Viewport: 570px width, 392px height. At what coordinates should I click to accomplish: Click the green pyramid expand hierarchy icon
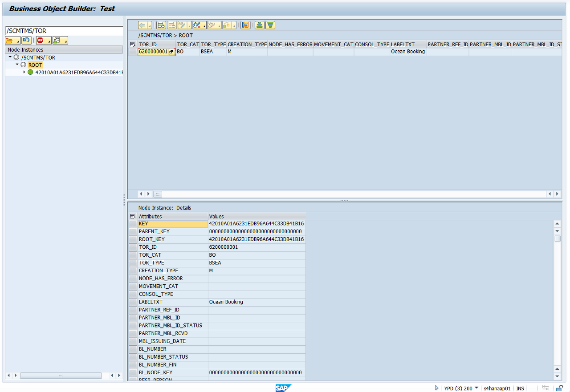click(260, 25)
